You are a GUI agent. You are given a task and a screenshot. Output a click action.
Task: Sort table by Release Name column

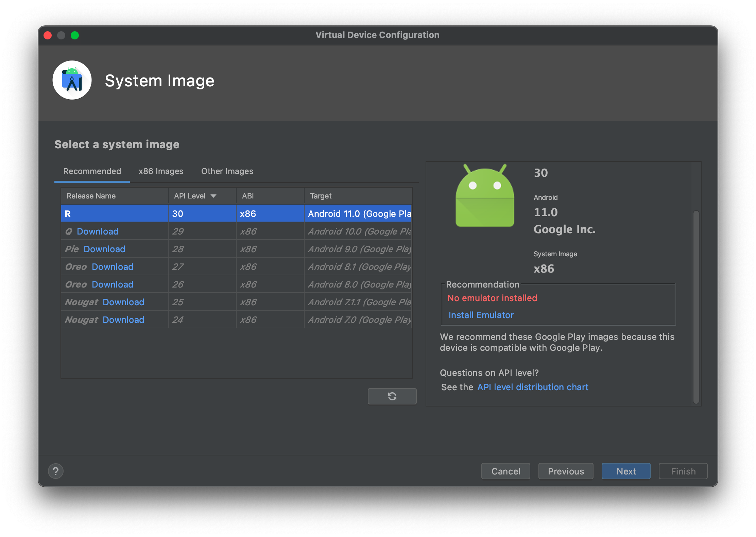point(91,196)
